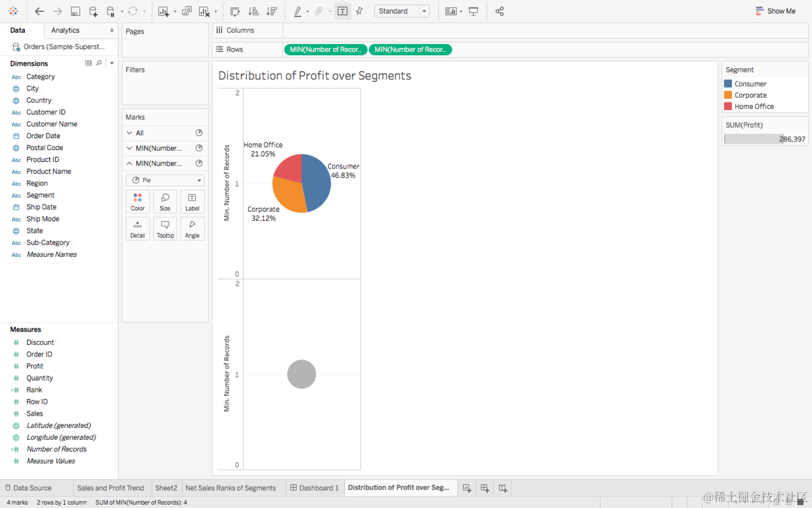812x508 pixels.
Task: Expand the All marks card section
Action: (130, 133)
